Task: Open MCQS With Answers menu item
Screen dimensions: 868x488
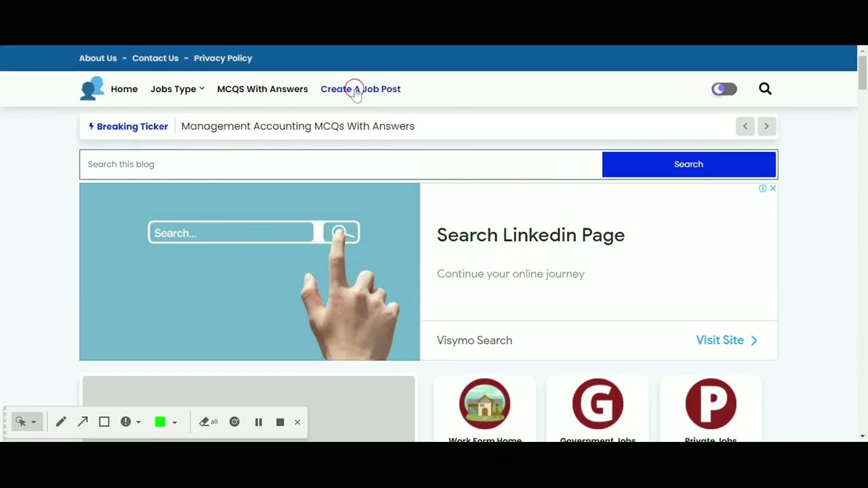Action: [262, 89]
